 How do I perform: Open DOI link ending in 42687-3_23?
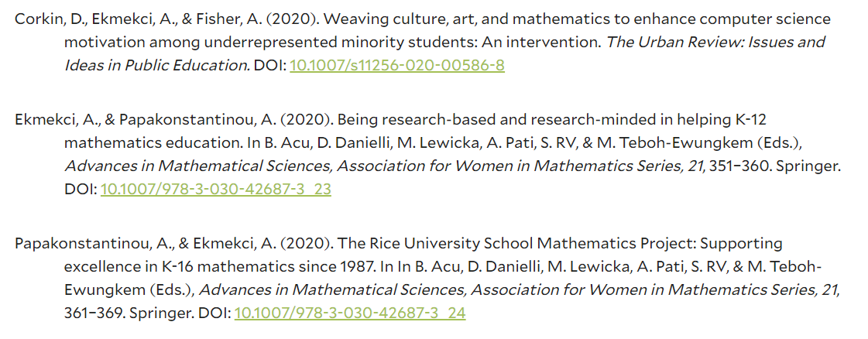click(x=216, y=189)
